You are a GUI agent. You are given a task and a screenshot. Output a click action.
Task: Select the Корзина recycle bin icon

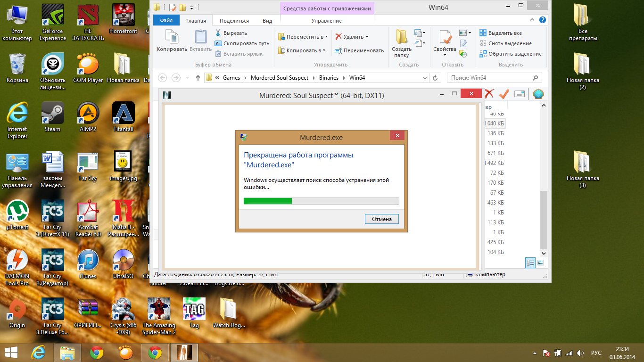(17, 68)
